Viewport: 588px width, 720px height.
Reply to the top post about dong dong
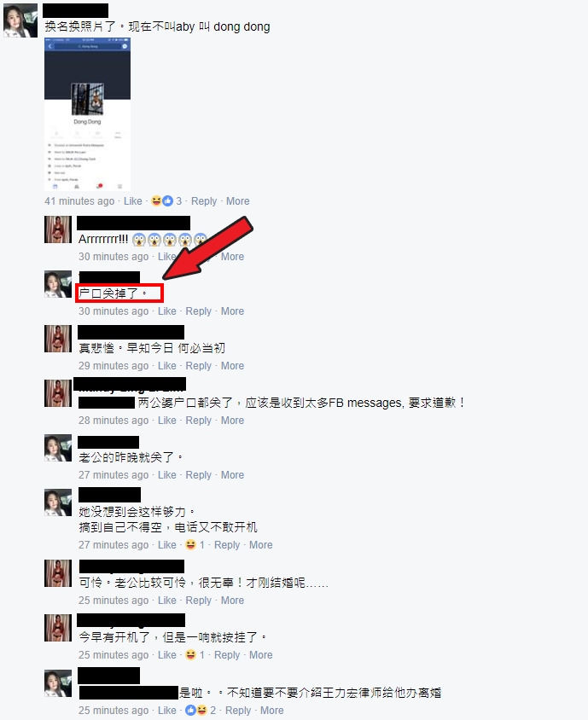click(x=203, y=201)
